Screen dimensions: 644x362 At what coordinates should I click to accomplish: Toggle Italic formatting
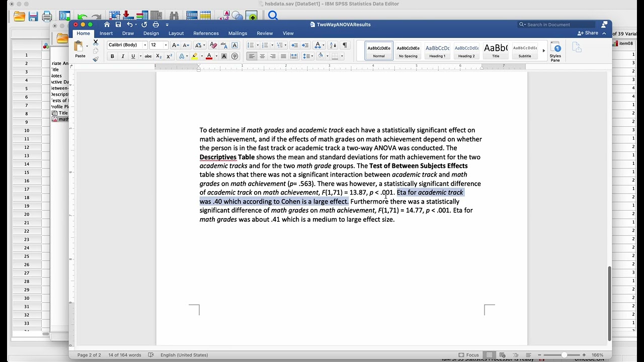[123, 56]
